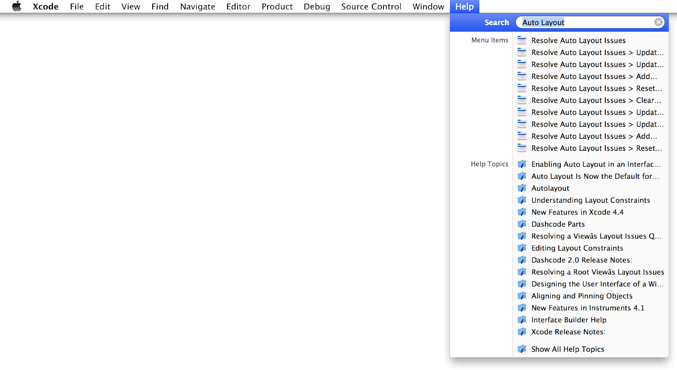Click help icon next to Autolayout topic
This screenshot has height=370, width=677.
point(522,188)
